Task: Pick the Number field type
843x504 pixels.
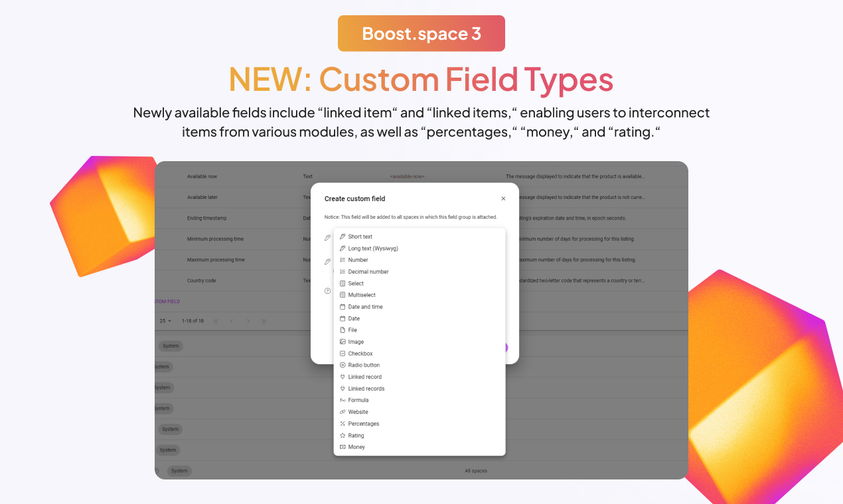Action: (x=420, y=260)
